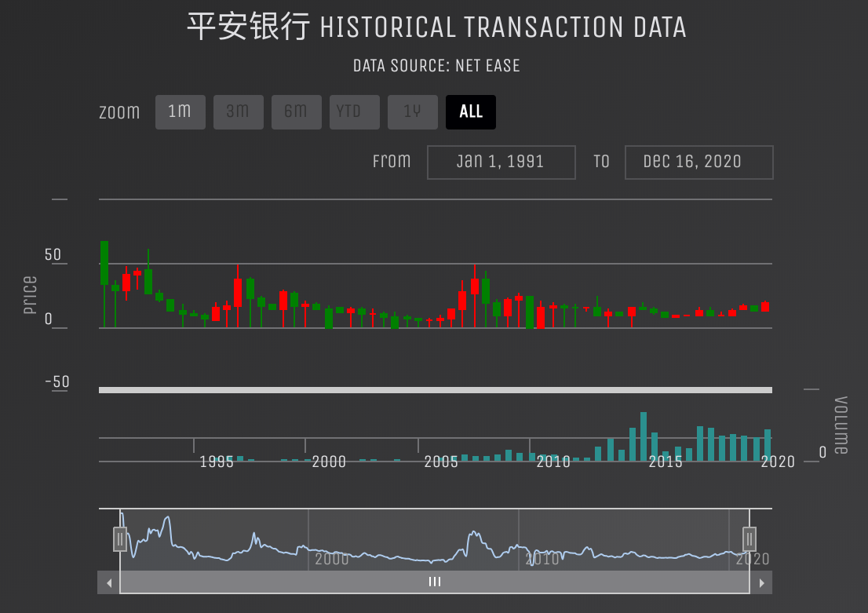Click the scrollbar right arrow
This screenshot has width=868, height=613.
pyautogui.click(x=760, y=582)
